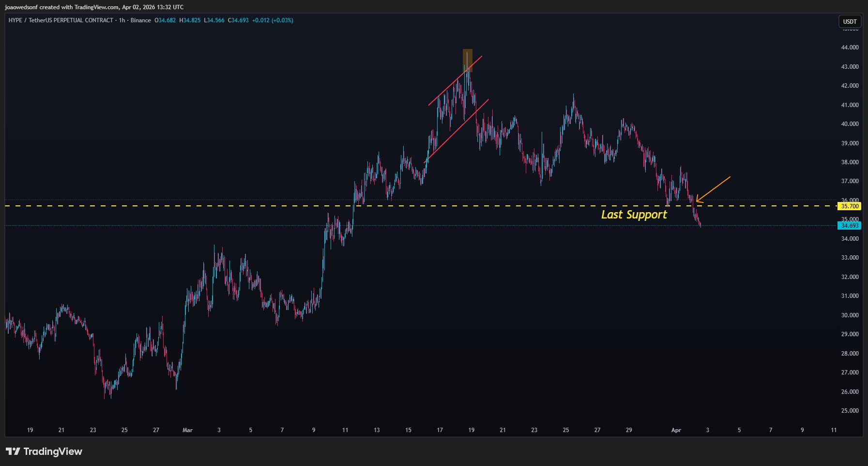Select the orange highlighted rectangle at chart peak

[x=467, y=60]
